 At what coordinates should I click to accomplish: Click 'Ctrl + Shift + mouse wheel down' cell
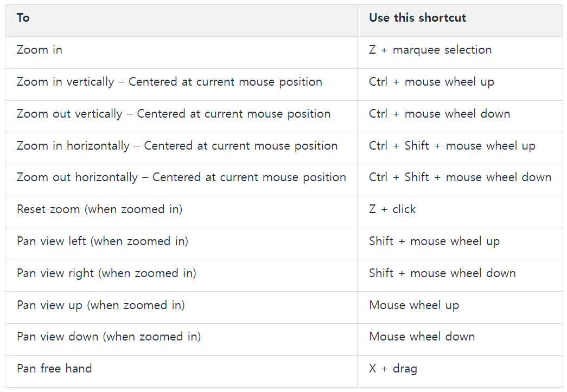pyautogui.click(x=460, y=177)
